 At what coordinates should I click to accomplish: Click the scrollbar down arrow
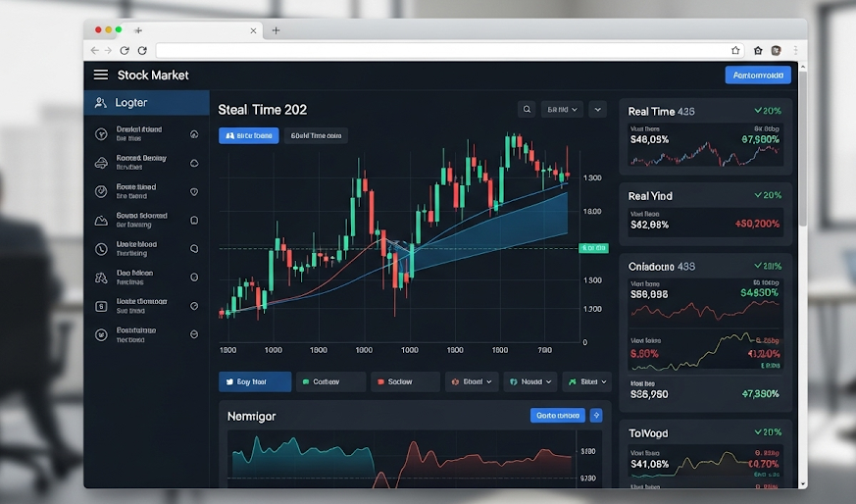(802, 483)
